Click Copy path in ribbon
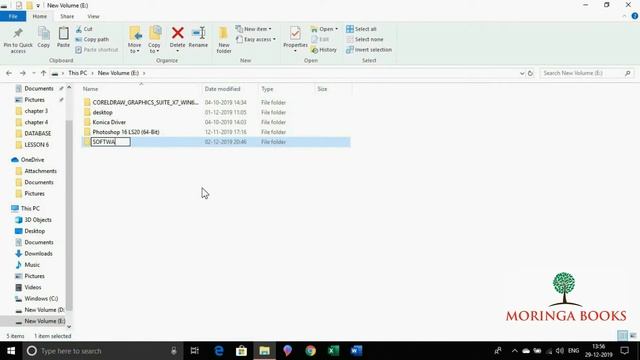 click(x=92, y=39)
